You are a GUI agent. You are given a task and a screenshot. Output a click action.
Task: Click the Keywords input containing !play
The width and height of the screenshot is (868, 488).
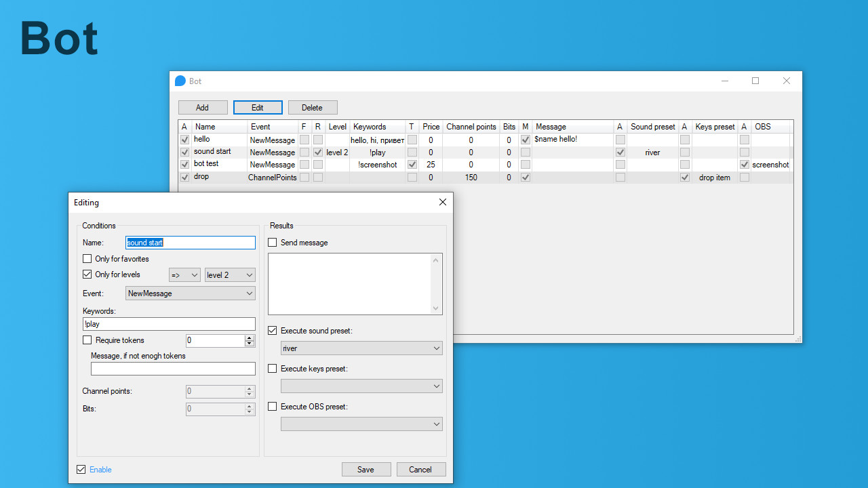pos(169,323)
